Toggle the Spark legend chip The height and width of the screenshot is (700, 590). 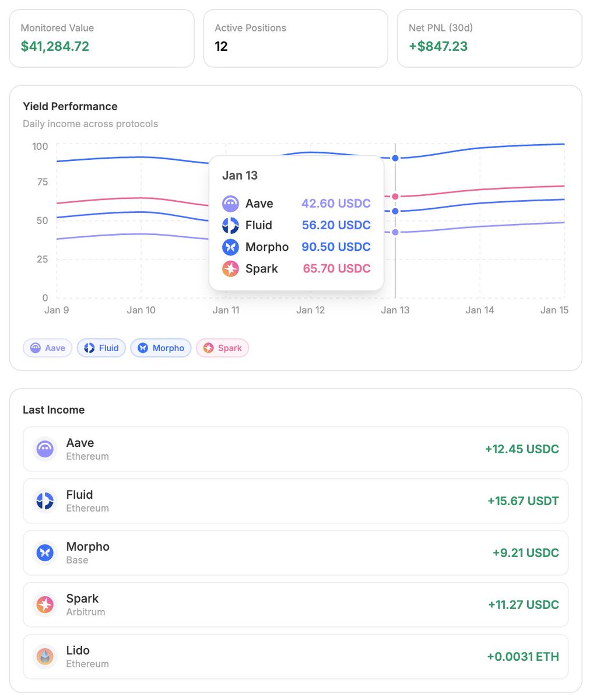pyautogui.click(x=223, y=348)
